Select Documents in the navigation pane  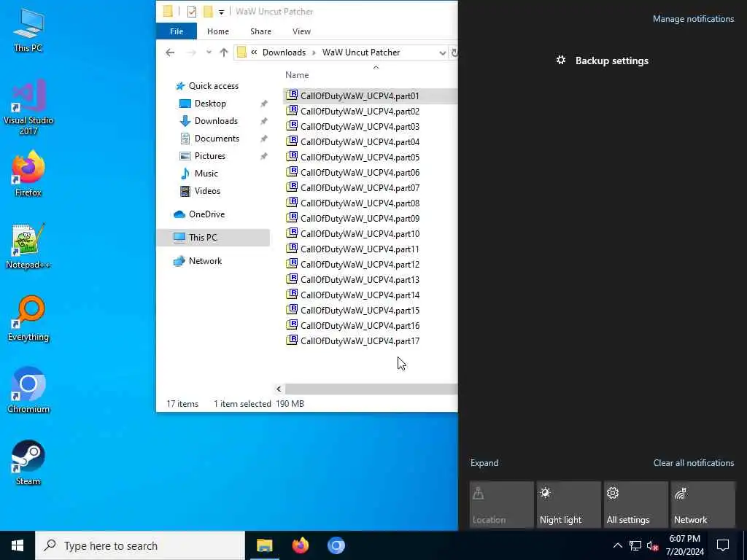tap(217, 139)
